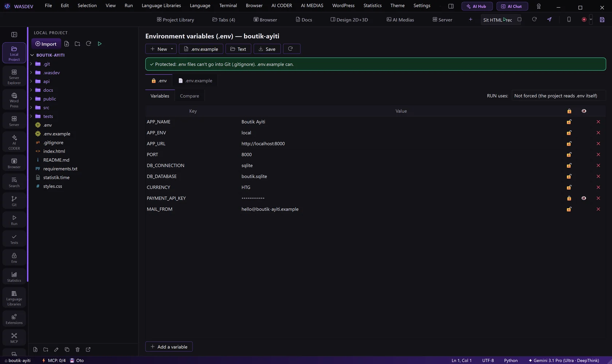
Task: Open the Terminal menu
Action: 228,5
